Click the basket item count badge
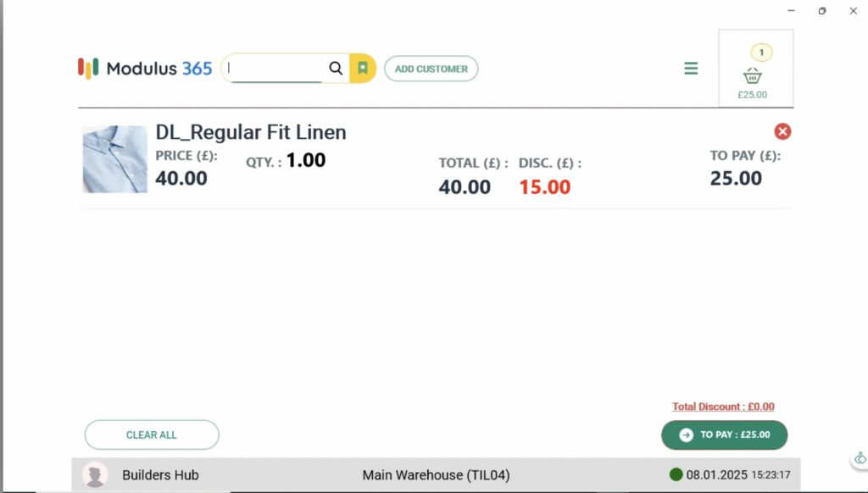Screen dimensions: 868x493 [761, 53]
